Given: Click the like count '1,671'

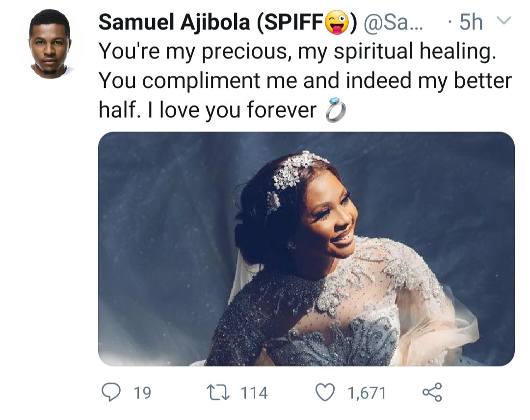Looking at the screenshot, I should [x=366, y=393].
